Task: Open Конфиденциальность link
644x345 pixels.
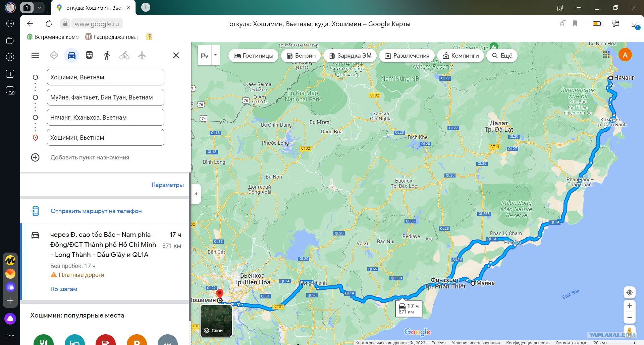Action: pyautogui.click(x=528, y=343)
